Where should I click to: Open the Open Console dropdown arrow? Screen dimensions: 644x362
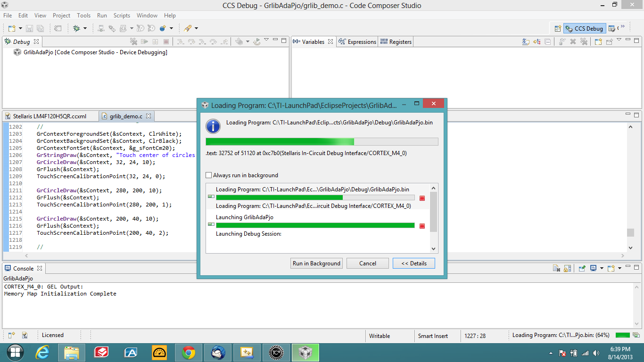619,268
